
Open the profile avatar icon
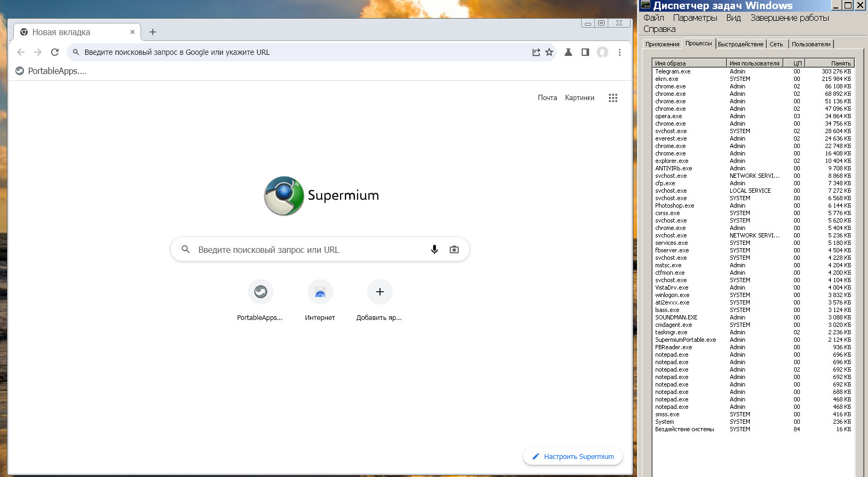602,52
